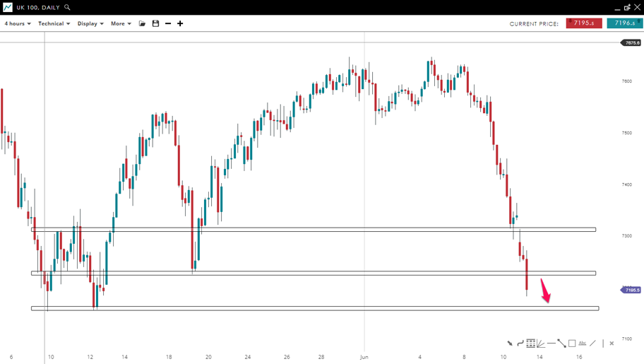Select the arrow drawing tool
The image size is (644, 364).
(509, 344)
